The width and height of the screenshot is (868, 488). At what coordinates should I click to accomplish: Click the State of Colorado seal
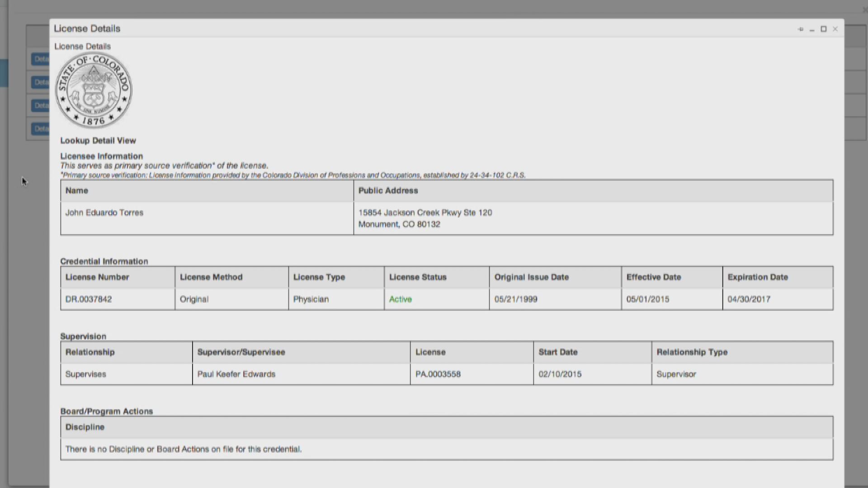pyautogui.click(x=94, y=90)
